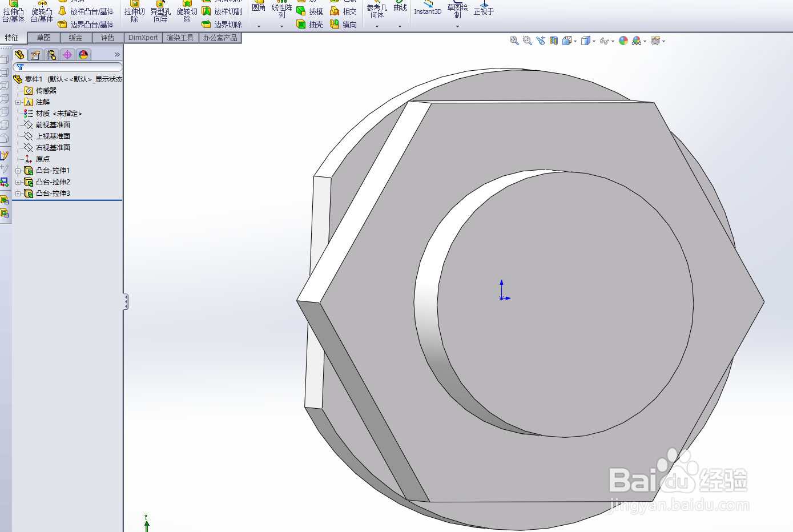
Task: Select the 原点 origin item
Action: (x=37, y=159)
